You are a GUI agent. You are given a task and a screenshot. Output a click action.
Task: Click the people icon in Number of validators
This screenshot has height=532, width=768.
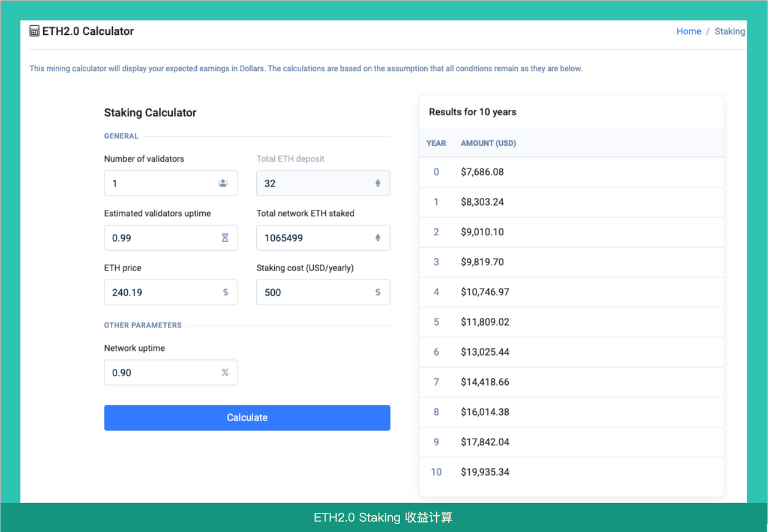223,184
